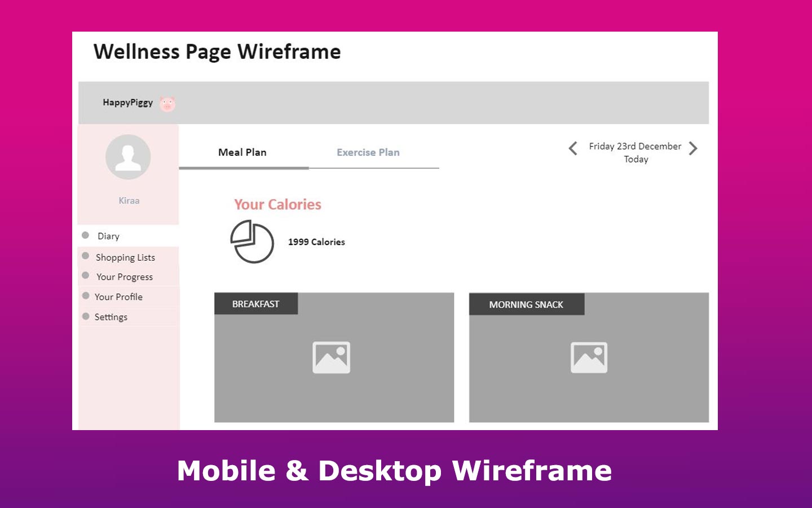The height and width of the screenshot is (508, 812).
Task: Go to next day with right chevron
Action: click(x=693, y=148)
